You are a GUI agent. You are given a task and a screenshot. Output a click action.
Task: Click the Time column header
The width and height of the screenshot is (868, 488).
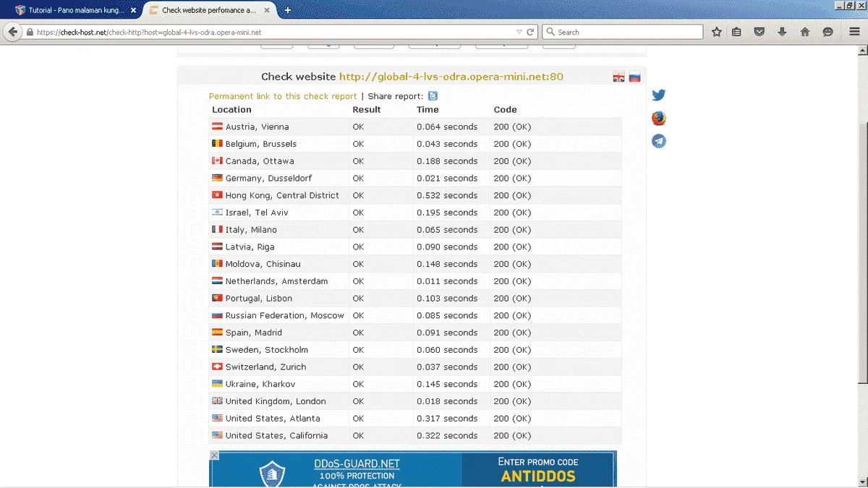[x=427, y=110]
